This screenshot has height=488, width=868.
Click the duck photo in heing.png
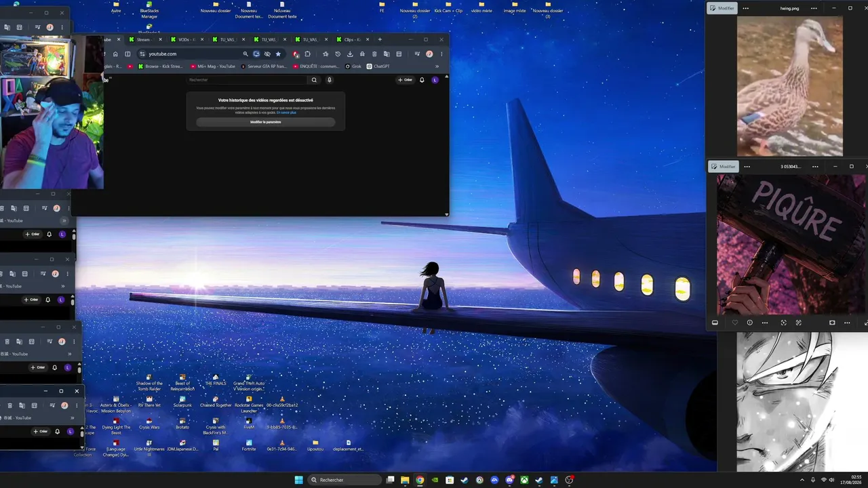790,87
